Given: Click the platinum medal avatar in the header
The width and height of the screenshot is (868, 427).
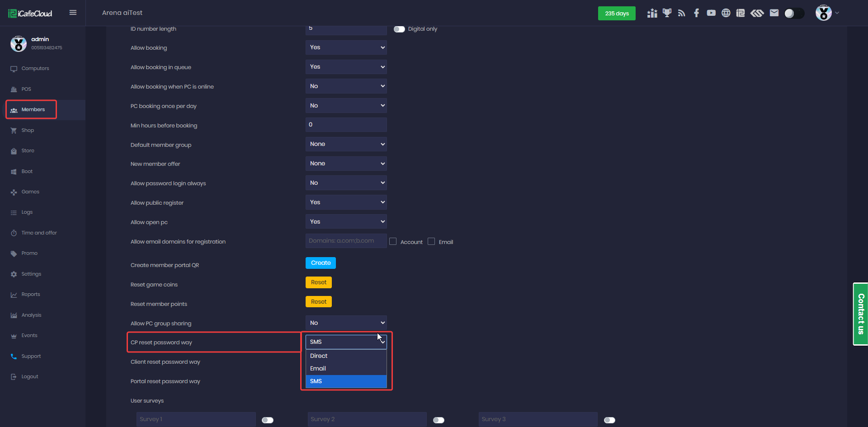Looking at the screenshot, I should 824,13.
